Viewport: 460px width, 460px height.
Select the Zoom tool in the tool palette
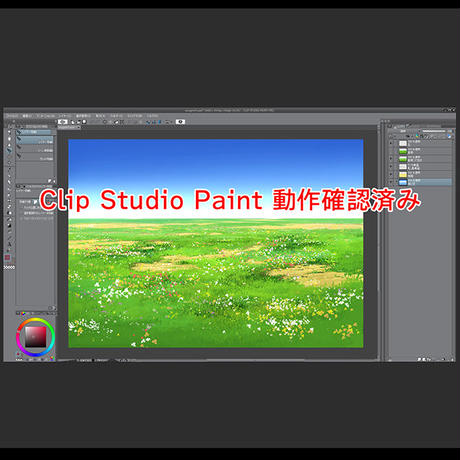(9, 132)
